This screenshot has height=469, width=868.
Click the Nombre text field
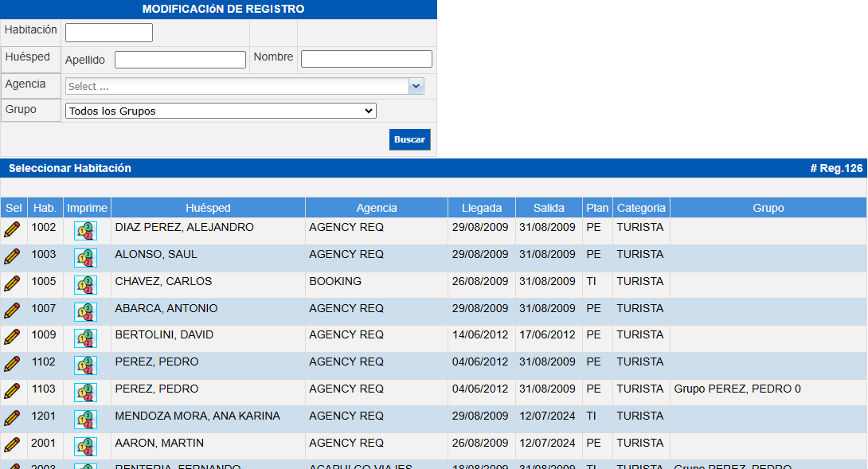click(366, 59)
